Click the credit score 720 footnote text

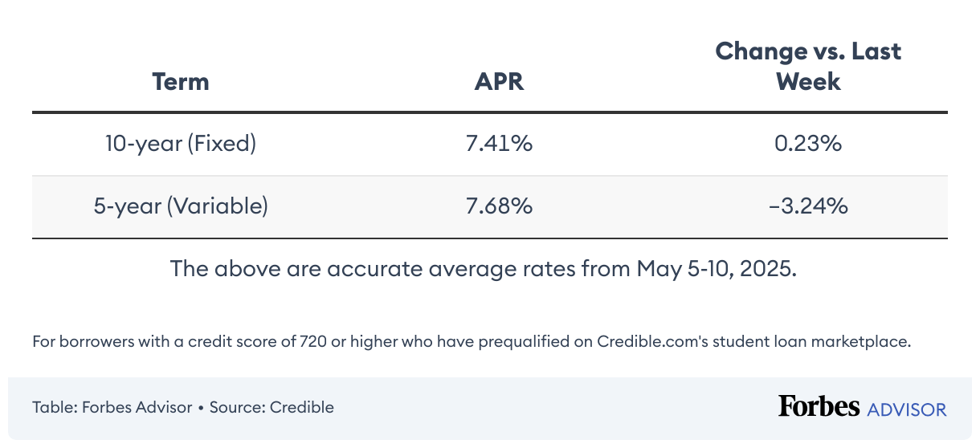click(x=472, y=341)
